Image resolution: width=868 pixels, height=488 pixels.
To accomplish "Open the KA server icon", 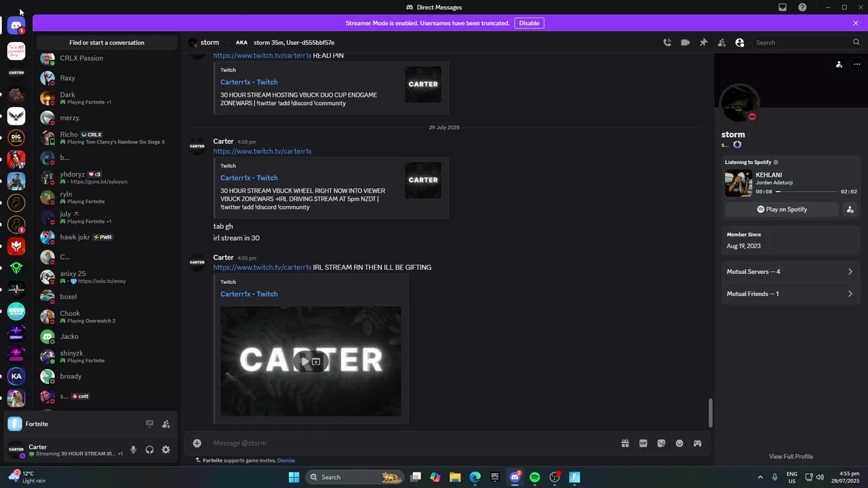I will coord(16,376).
